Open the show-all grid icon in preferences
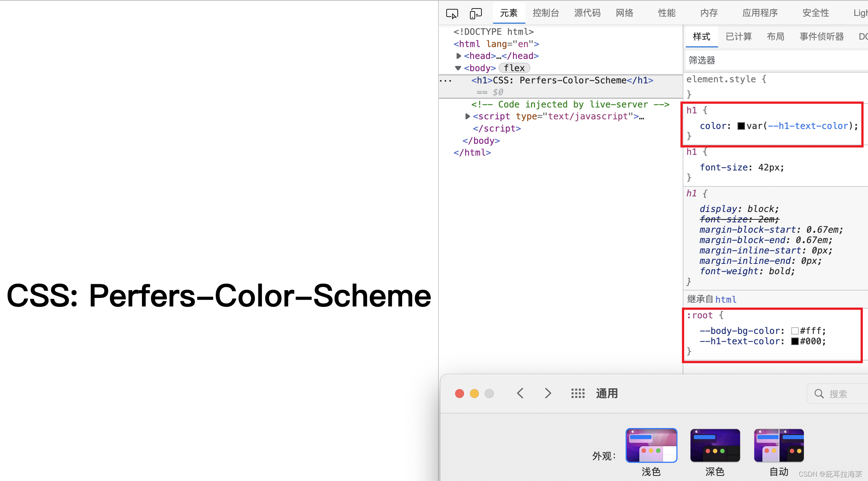 click(x=577, y=393)
